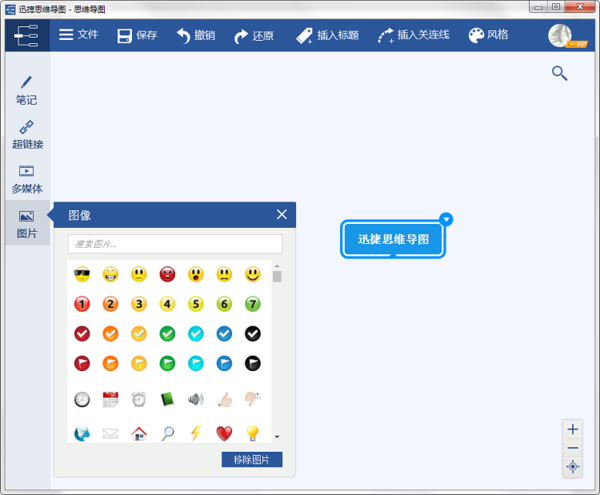This screenshot has height=495, width=600.
Task: Open the 笔记 notes panel
Action: click(x=26, y=91)
